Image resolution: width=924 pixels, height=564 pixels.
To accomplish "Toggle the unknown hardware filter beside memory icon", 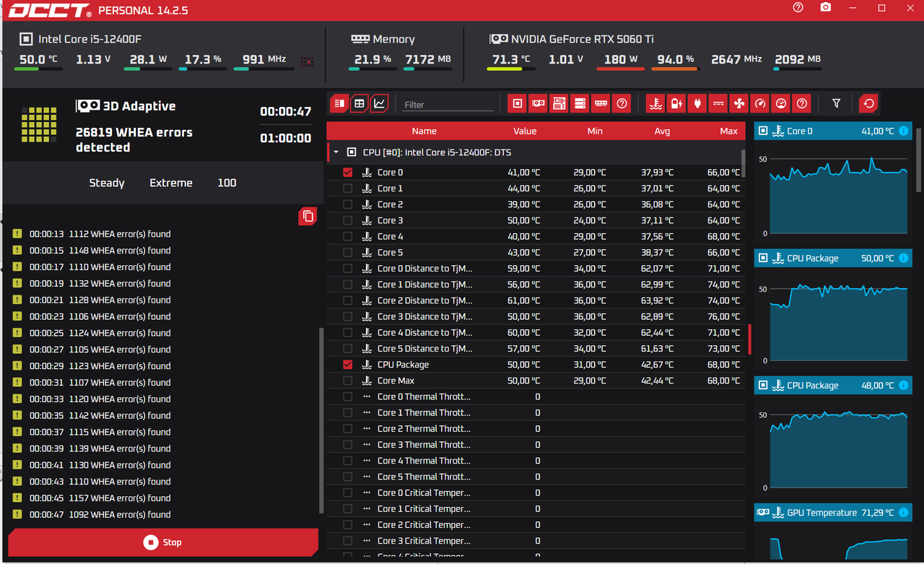I will click(x=622, y=104).
